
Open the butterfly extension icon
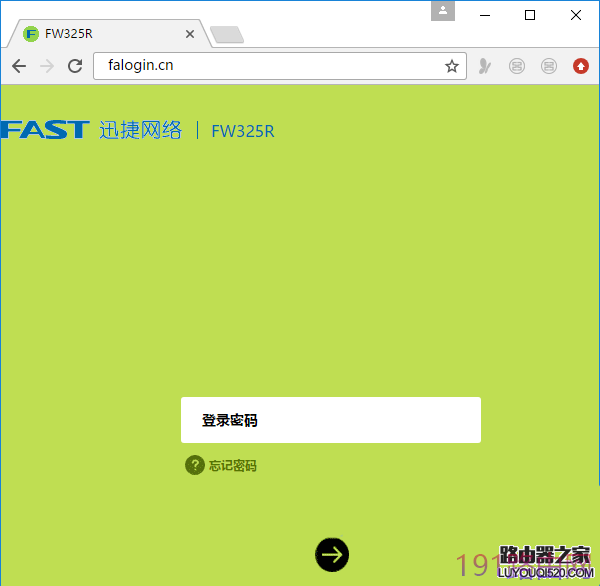484,66
